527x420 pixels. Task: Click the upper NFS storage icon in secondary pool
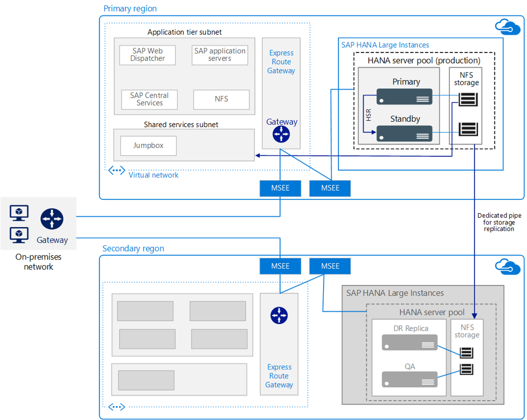pyautogui.click(x=466, y=353)
